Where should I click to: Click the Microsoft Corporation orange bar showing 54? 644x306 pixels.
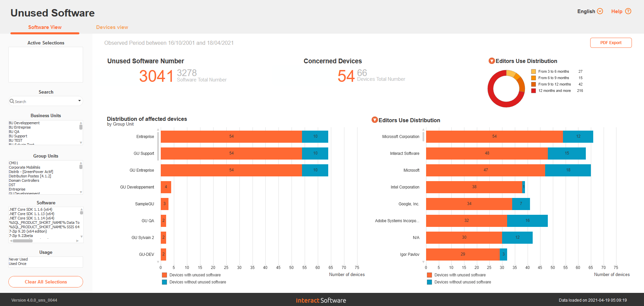click(494, 136)
